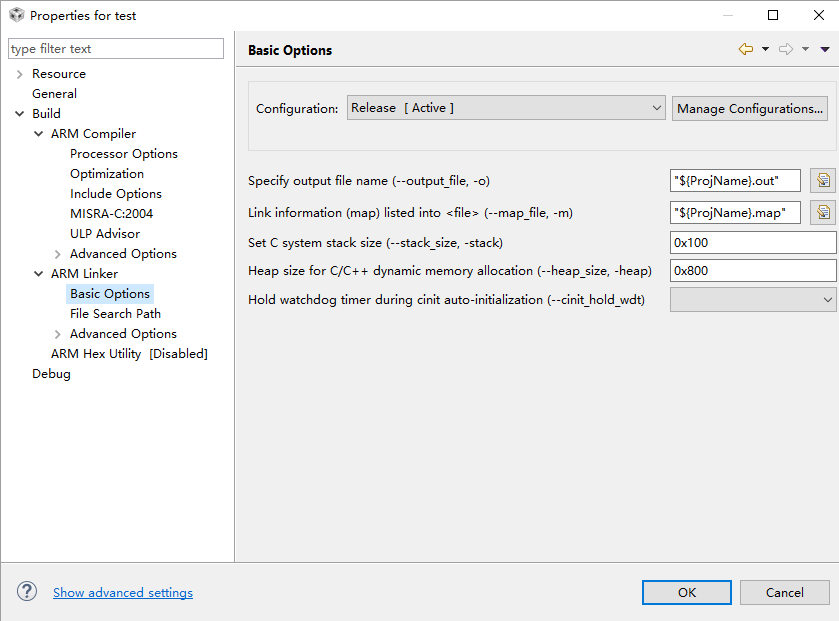
Task: Open the cinit hold watchdog dropdown
Action: coord(753,299)
